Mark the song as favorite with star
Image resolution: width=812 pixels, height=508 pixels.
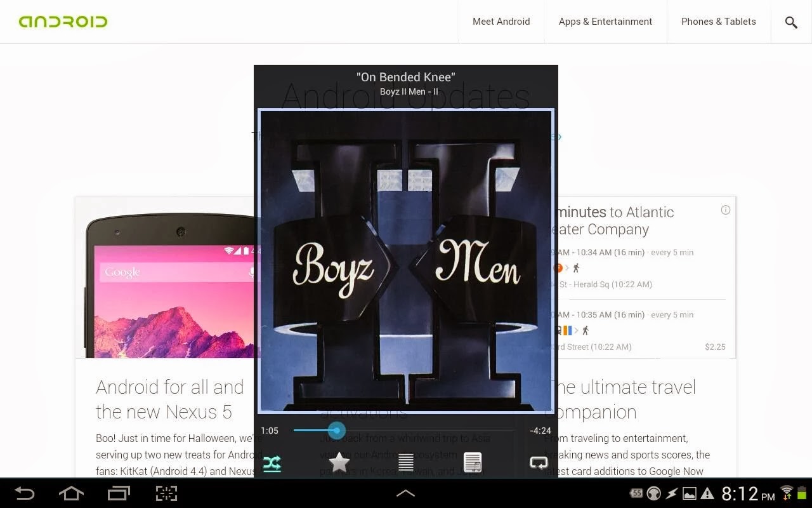coord(339,463)
